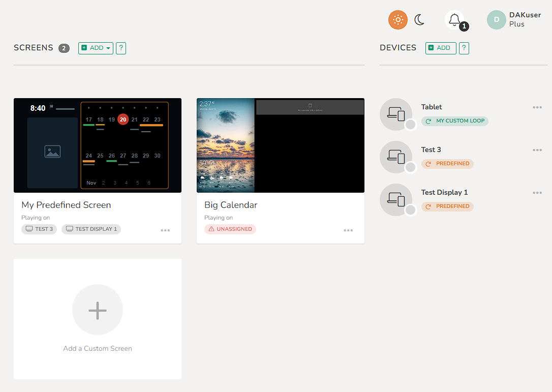Open notifications bell icon
This screenshot has width=552, height=392.
[454, 20]
